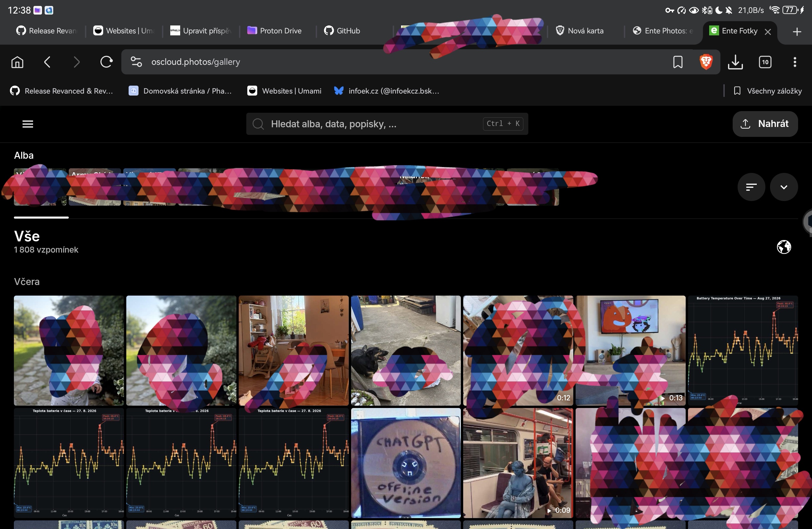Navigate back in the browser
812x529 pixels.
click(47, 62)
